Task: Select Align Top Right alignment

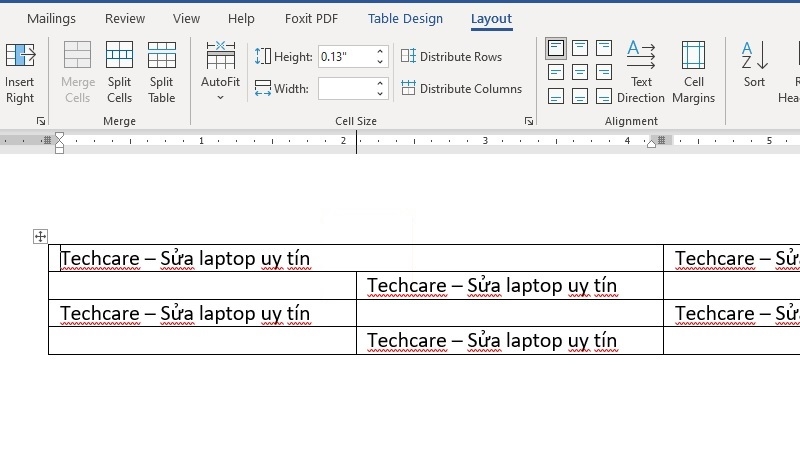Action: [x=604, y=48]
